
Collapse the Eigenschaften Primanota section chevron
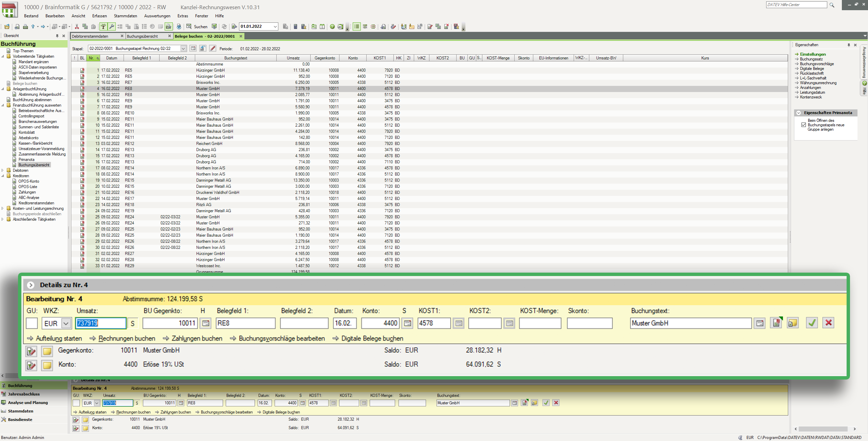pyautogui.click(x=799, y=113)
